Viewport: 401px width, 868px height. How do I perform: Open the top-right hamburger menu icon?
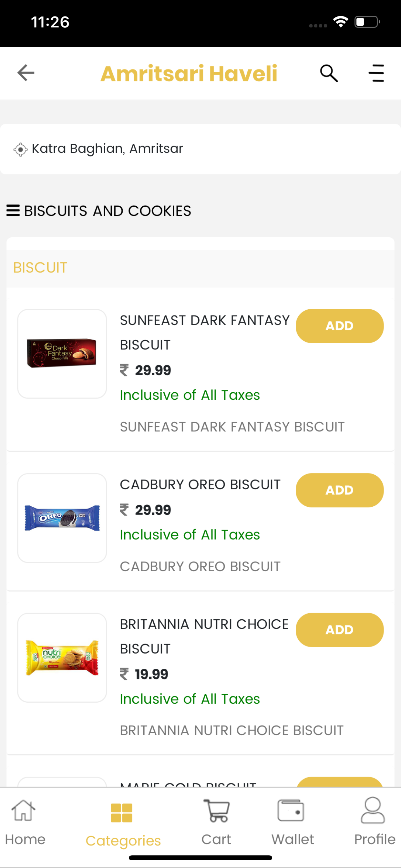coord(376,73)
